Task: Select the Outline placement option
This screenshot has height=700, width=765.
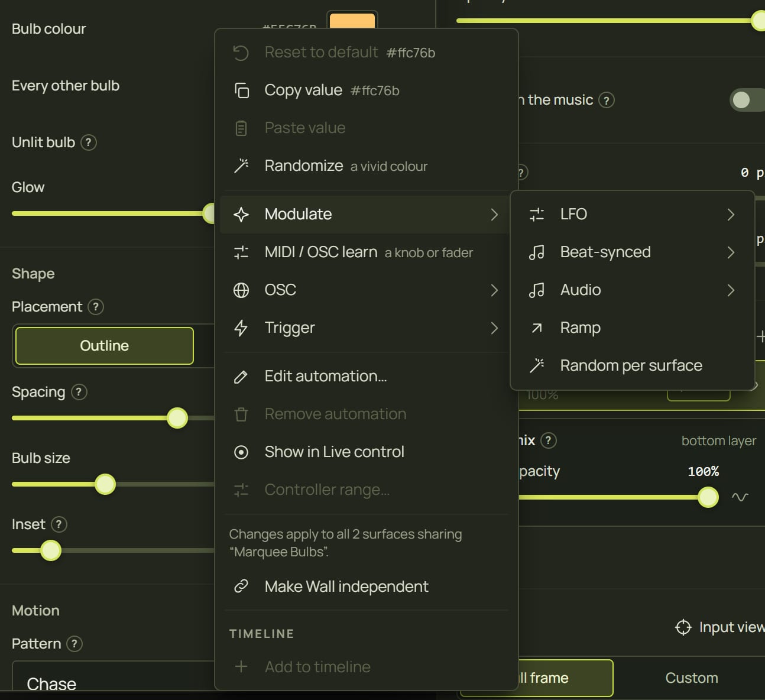Action: click(105, 346)
